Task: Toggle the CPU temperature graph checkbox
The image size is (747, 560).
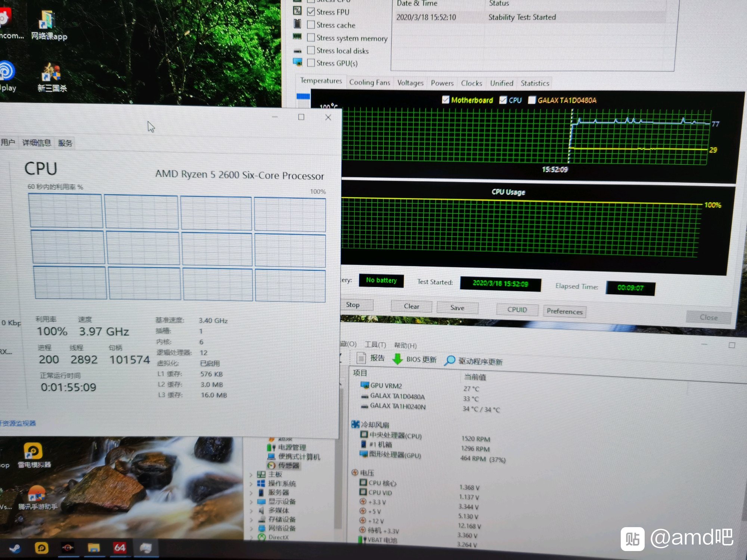Action: (x=503, y=100)
